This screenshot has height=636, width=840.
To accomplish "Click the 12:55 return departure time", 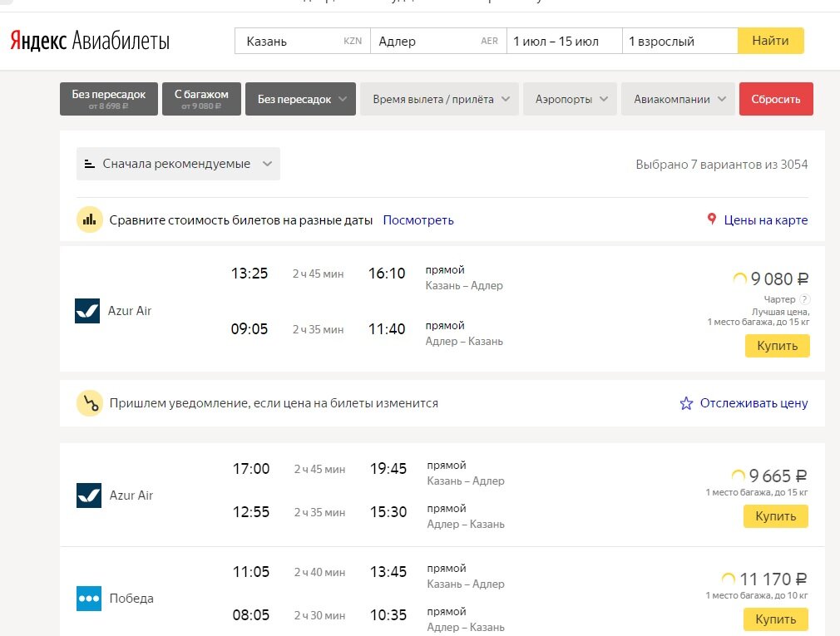I will (250, 512).
